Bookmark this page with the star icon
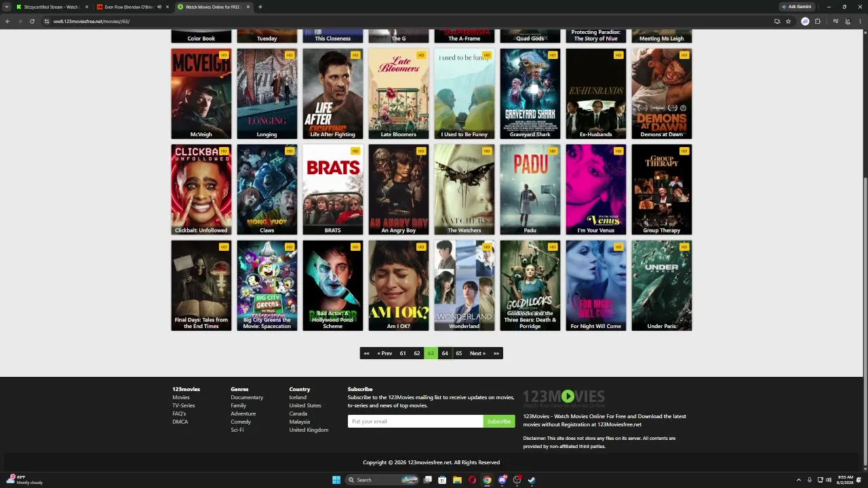The image size is (868, 488). [788, 21]
